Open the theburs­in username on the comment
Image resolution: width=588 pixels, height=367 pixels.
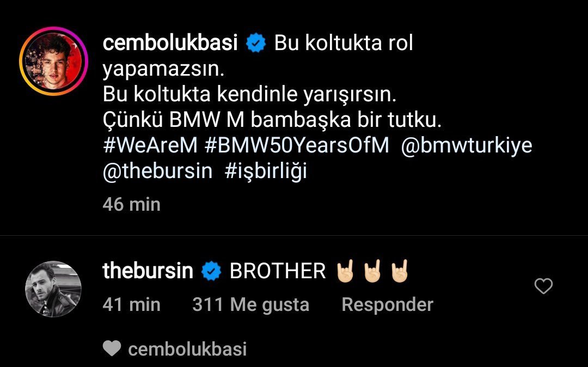point(148,271)
